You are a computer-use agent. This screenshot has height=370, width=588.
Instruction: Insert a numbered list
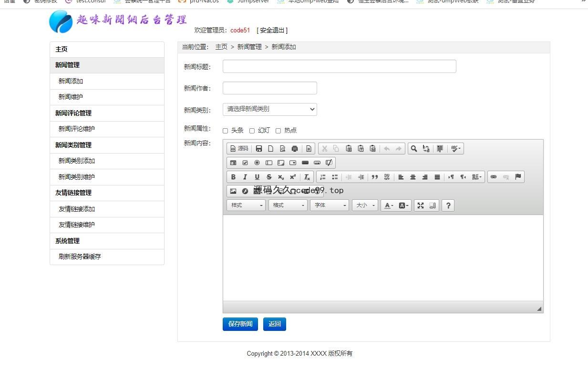(x=323, y=177)
